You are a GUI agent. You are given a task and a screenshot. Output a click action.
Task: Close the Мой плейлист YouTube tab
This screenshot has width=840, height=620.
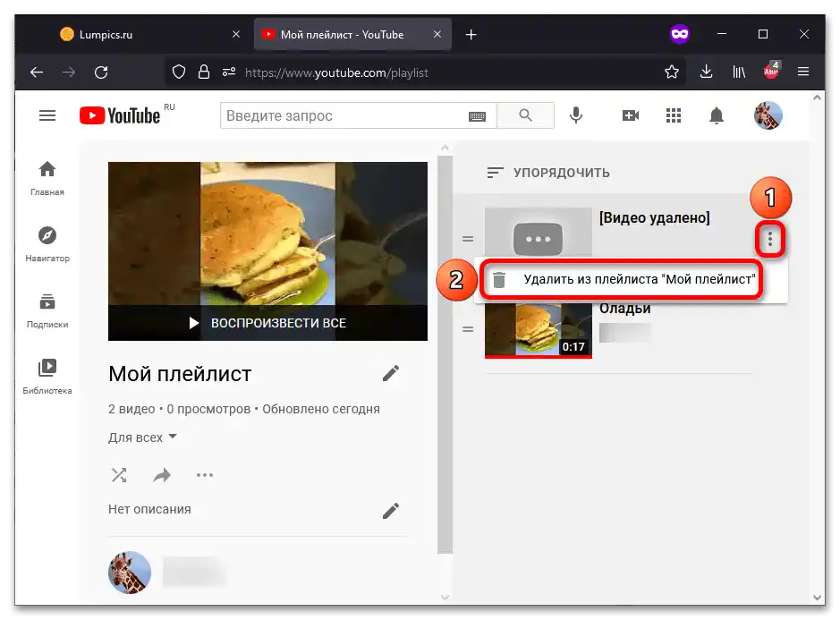coord(437,34)
